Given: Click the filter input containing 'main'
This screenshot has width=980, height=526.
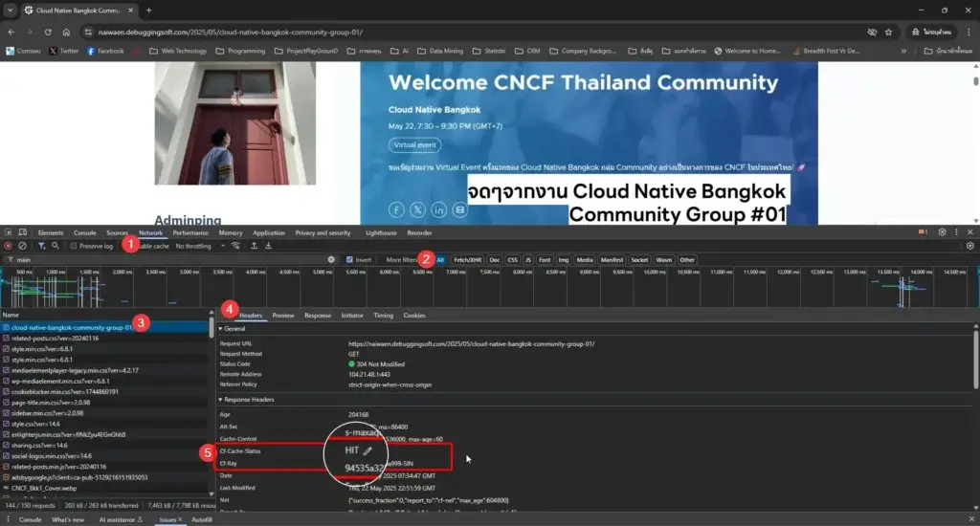Looking at the screenshot, I should [168, 260].
